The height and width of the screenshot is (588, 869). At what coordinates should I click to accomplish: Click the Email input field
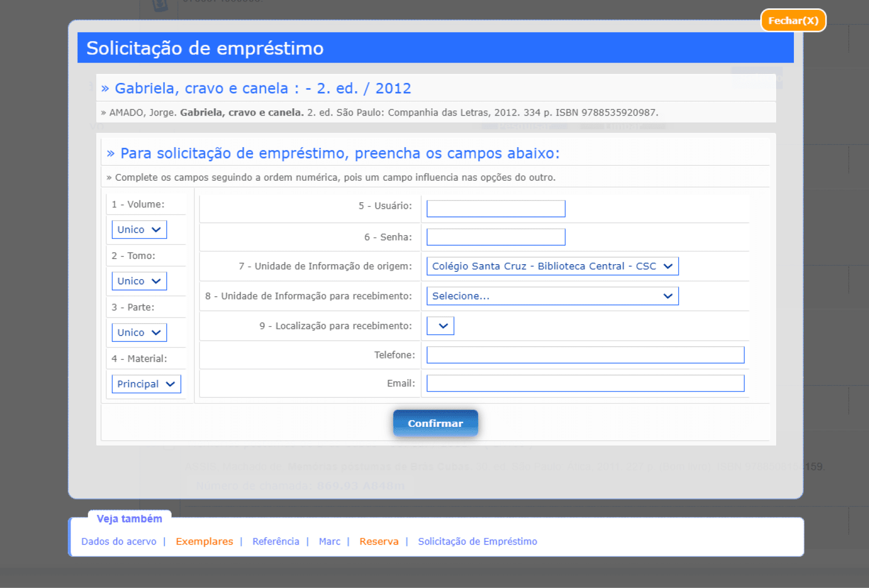tap(585, 383)
